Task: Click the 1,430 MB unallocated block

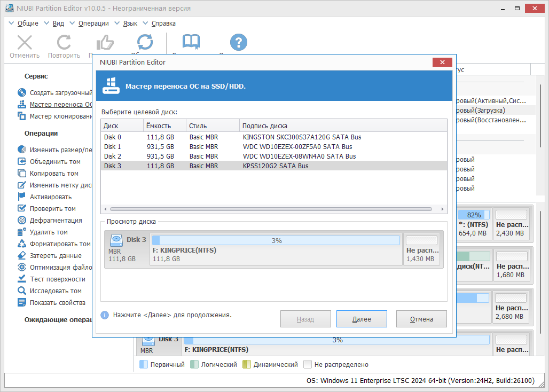Action: pos(422,249)
